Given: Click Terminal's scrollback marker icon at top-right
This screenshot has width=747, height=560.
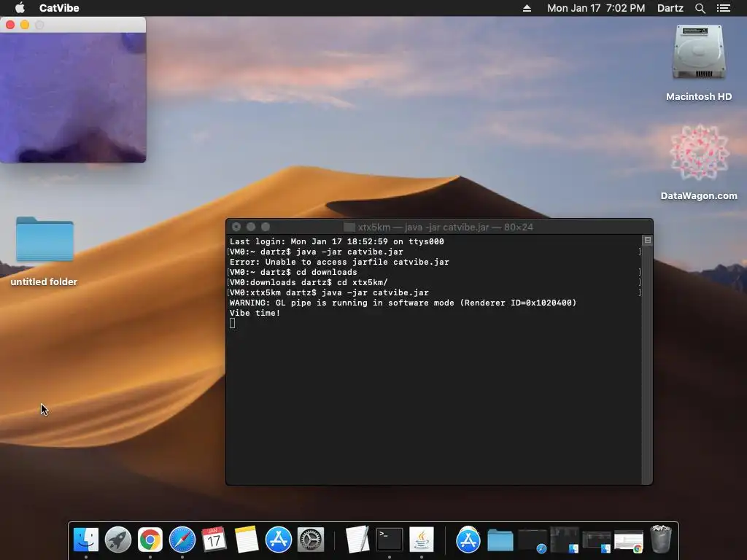Looking at the screenshot, I should (648, 240).
